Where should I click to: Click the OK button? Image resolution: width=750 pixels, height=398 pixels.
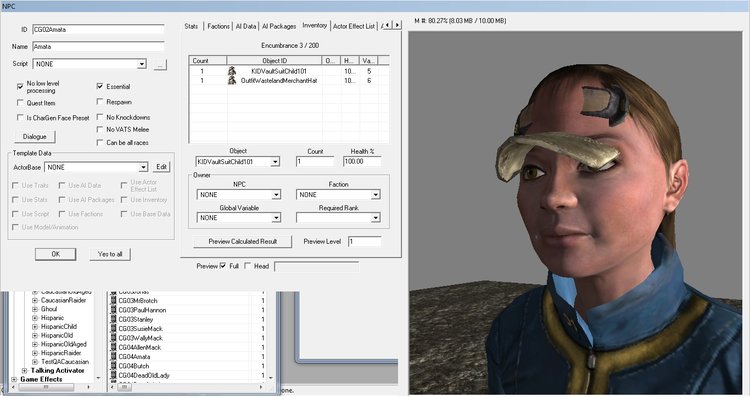55,254
